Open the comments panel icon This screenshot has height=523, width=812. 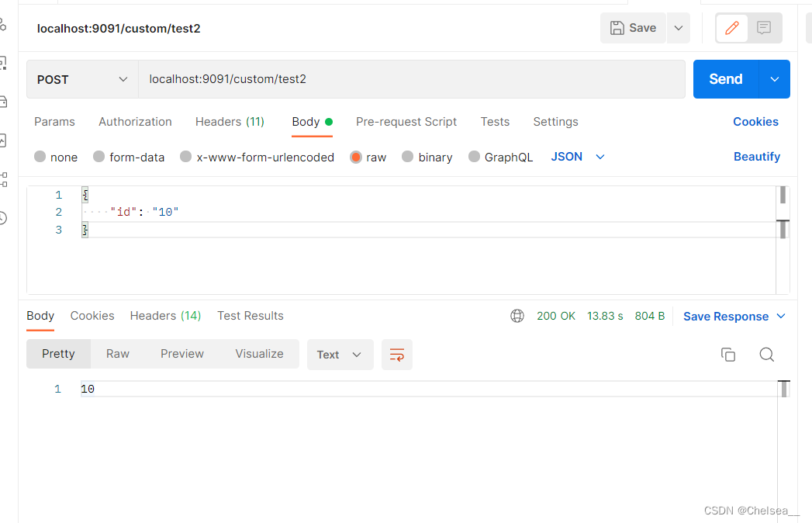click(764, 28)
